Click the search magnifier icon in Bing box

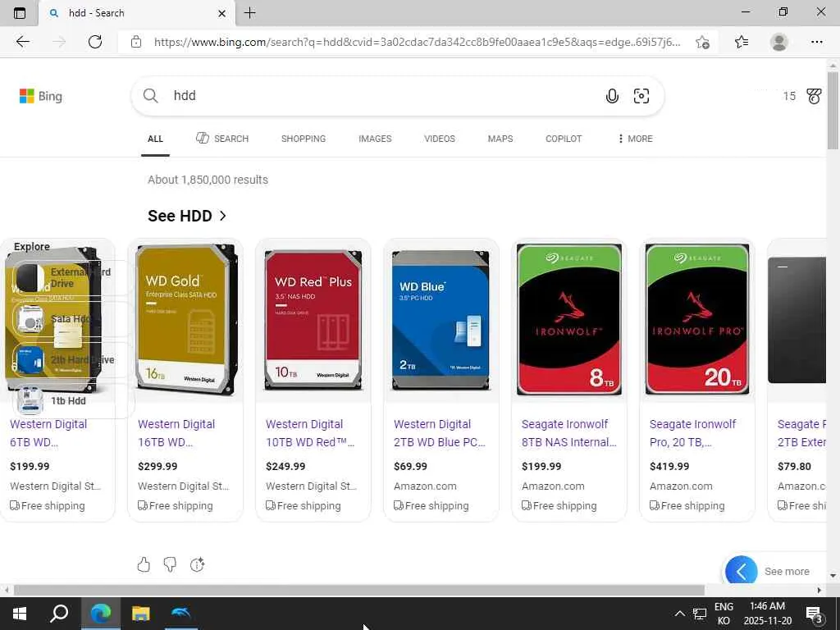(x=151, y=96)
